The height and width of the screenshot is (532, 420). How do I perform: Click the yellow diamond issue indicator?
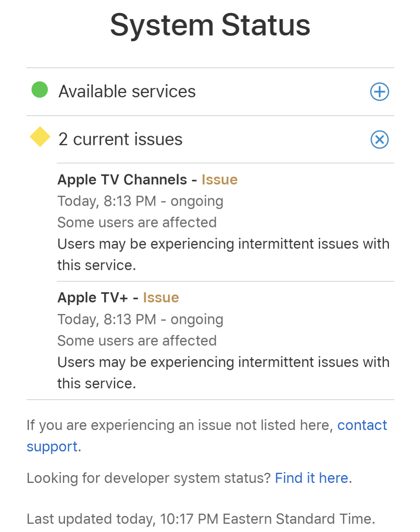39,138
